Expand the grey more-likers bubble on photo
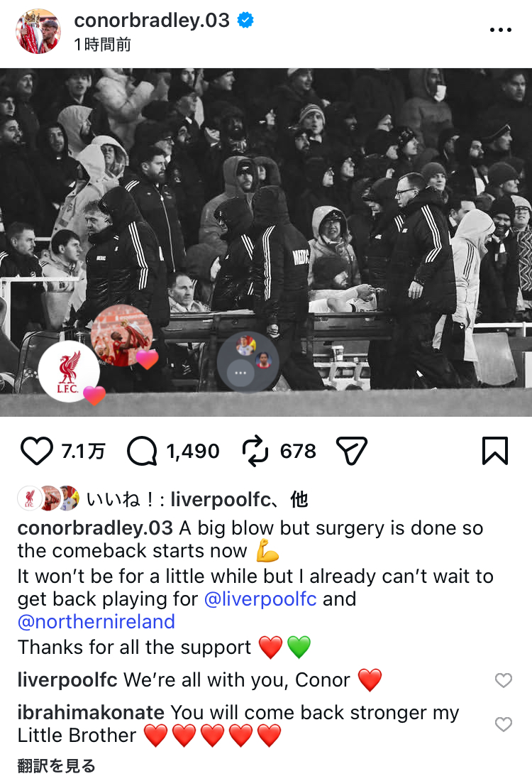This screenshot has width=532, height=781. tap(248, 362)
